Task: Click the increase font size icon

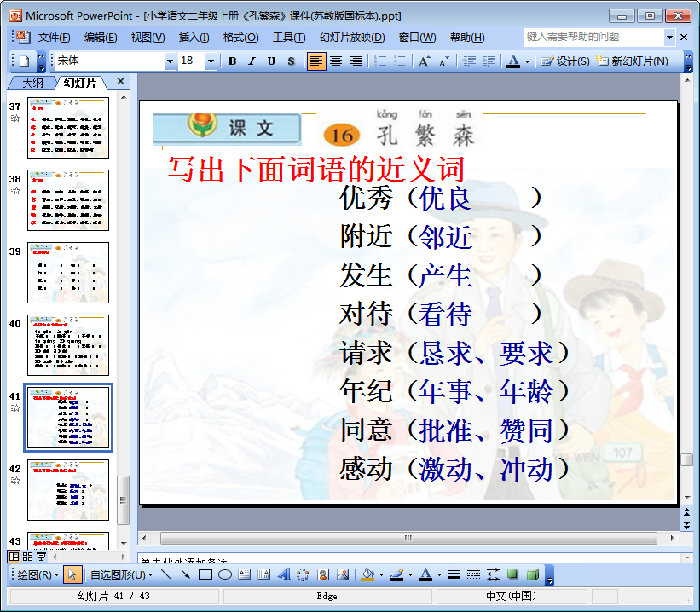Action: [424, 61]
